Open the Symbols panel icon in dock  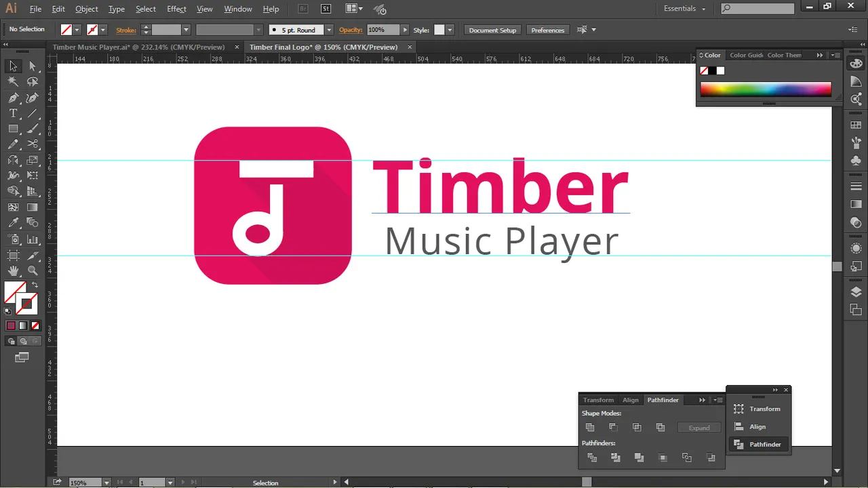(x=856, y=161)
